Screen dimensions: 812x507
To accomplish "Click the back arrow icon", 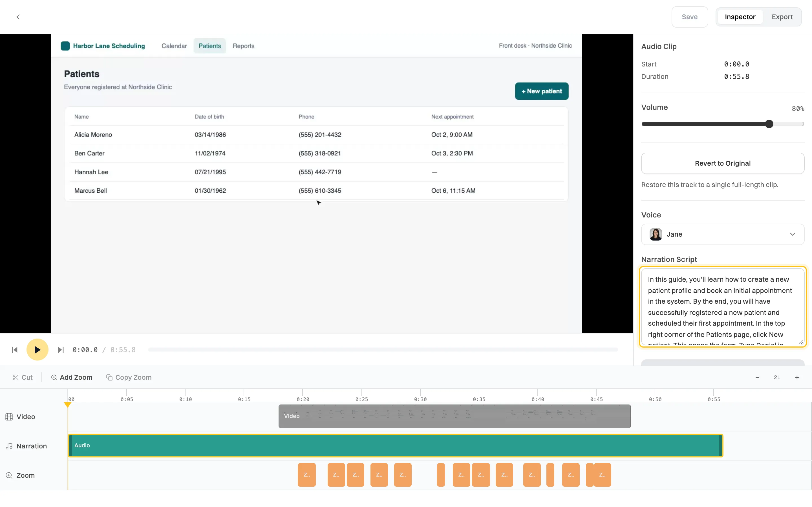I will pos(18,17).
